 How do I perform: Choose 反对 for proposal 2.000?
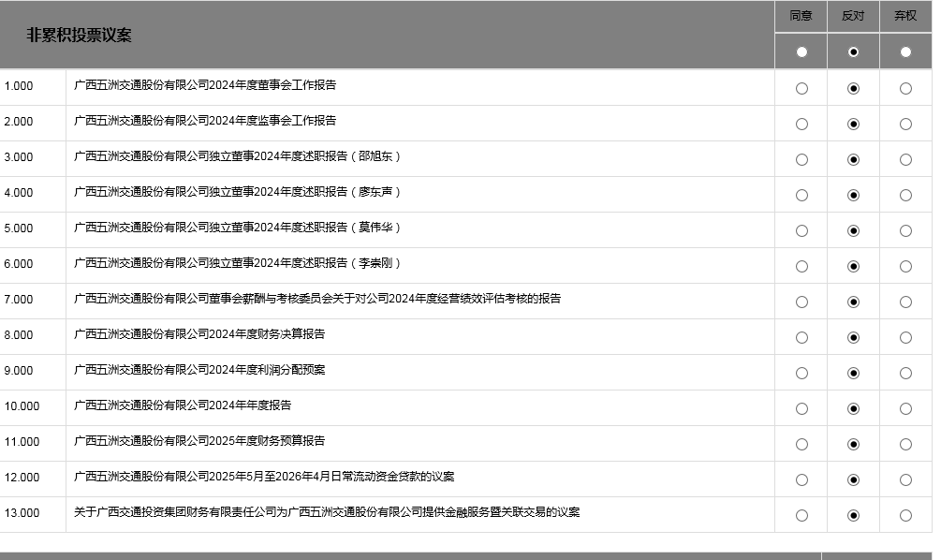pos(853,125)
